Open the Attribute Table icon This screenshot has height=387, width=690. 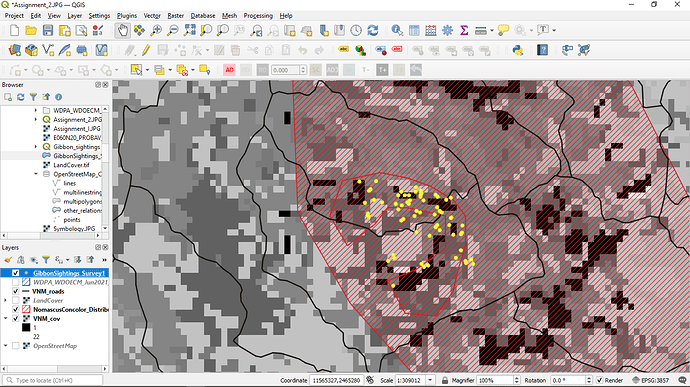pyautogui.click(x=414, y=30)
